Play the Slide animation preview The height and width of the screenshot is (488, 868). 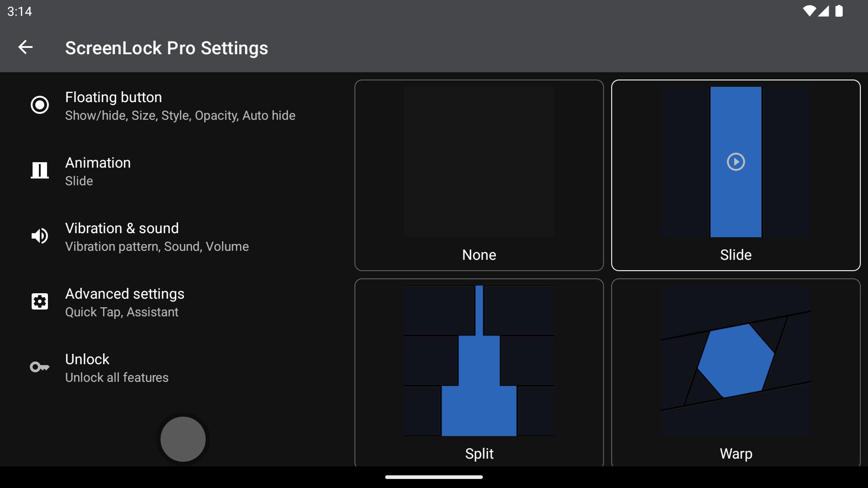click(x=736, y=162)
